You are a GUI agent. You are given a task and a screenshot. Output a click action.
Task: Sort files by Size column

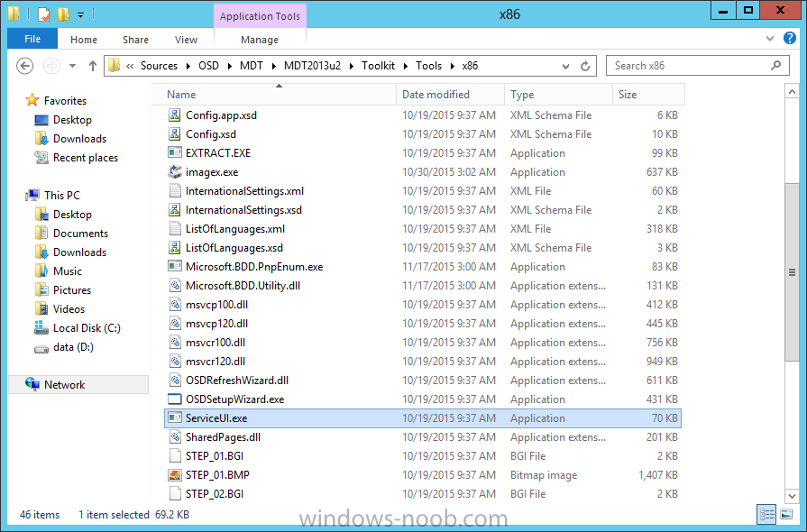[x=648, y=94]
